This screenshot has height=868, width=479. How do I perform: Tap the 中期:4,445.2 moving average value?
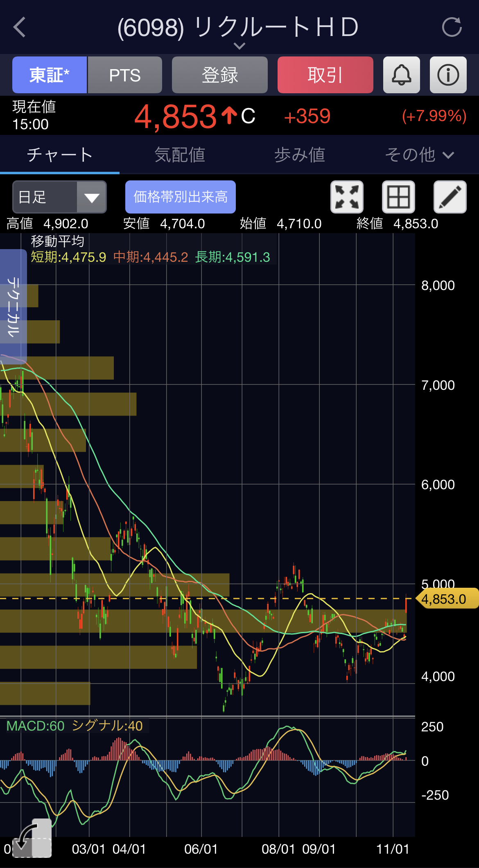click(151, 257)
